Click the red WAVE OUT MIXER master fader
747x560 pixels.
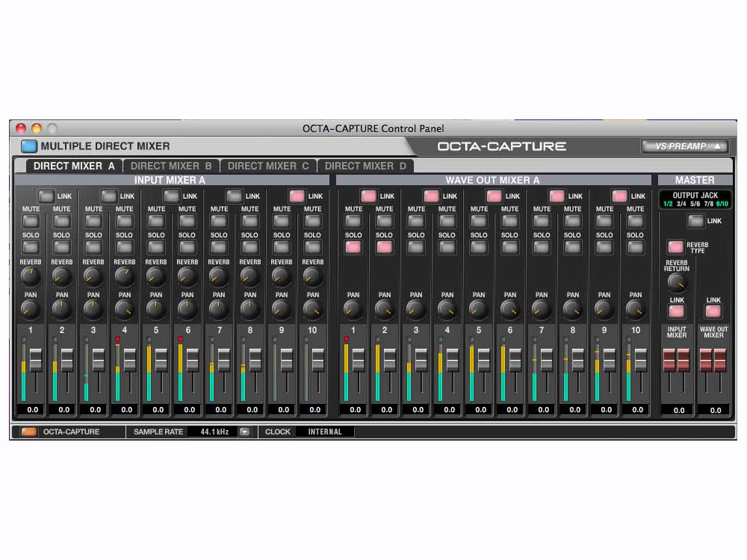coord(713,360)
